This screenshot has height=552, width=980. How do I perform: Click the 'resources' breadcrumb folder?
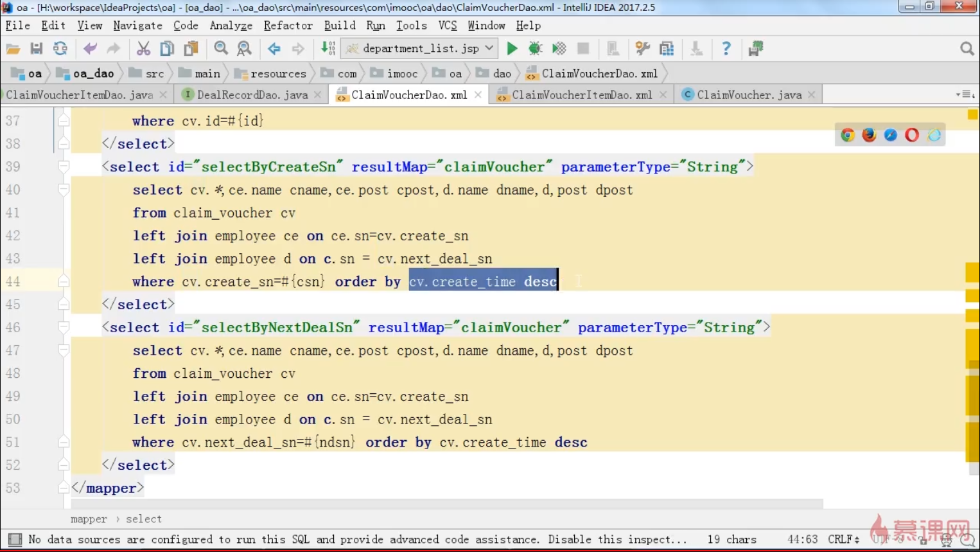pos(277,74)
